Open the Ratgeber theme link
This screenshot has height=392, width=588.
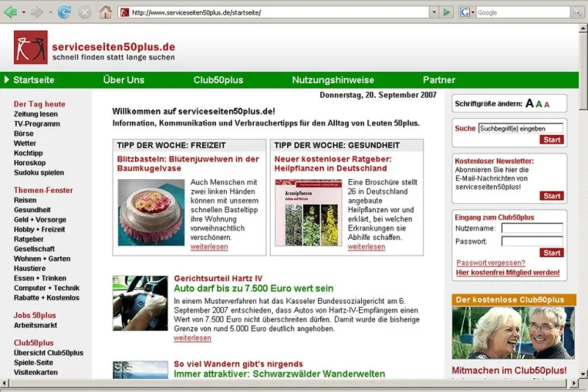click(x=29, y=239)
